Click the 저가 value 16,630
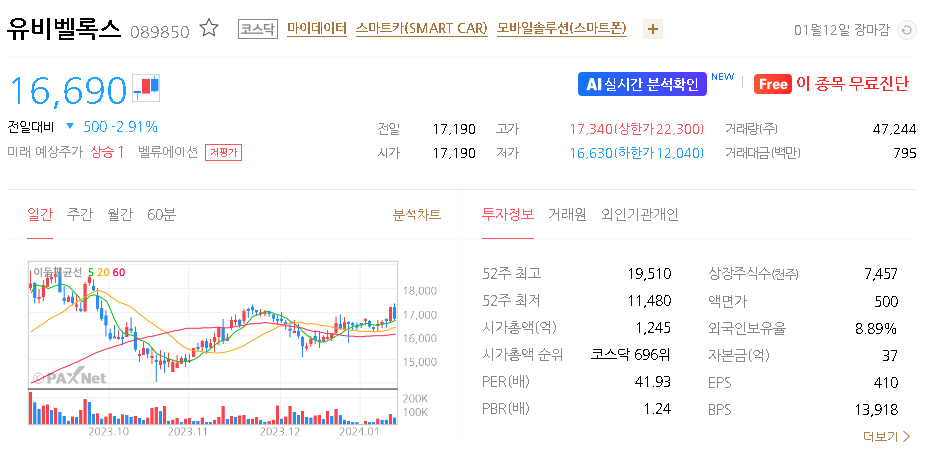Screen dimensions: 936x460 pyautogui.click(x=591, y=153)
